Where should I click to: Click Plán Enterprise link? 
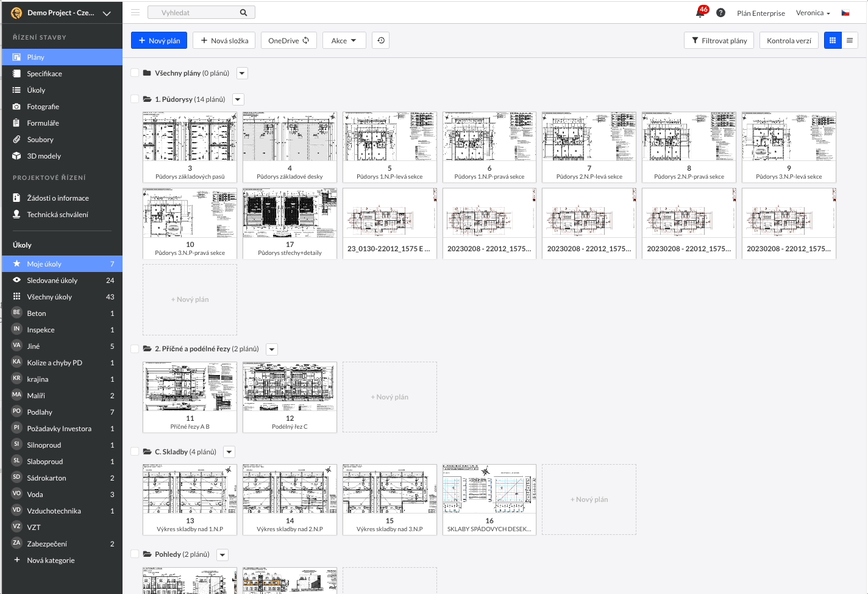[x=761, y=13]
